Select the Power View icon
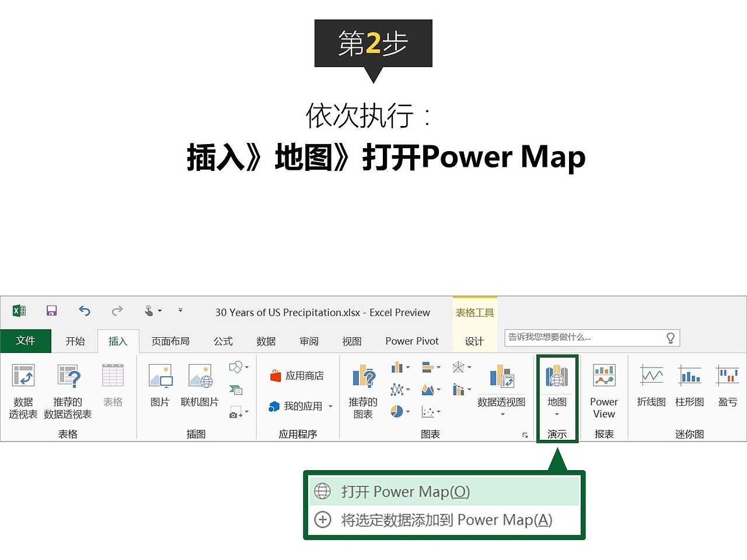Screen dimensions: 747x560 click(x=603, y=390)
